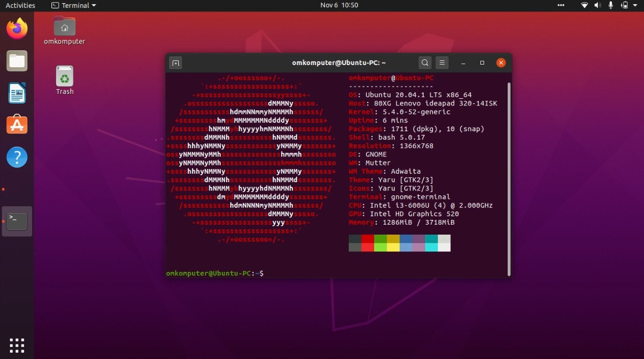Open the terminal window hamburger menu
Screen dimensions: 644x359
click(x=442, y=62)
